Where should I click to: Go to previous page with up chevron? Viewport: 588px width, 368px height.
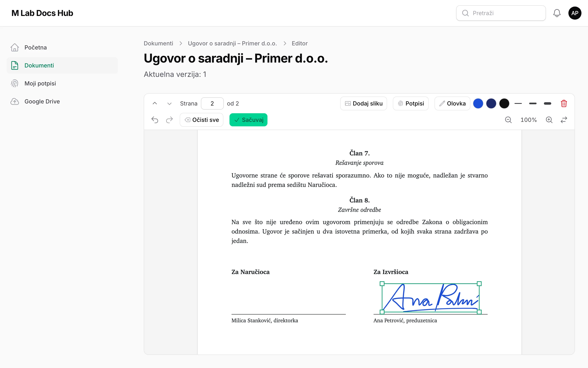click(x=155, y=103)
